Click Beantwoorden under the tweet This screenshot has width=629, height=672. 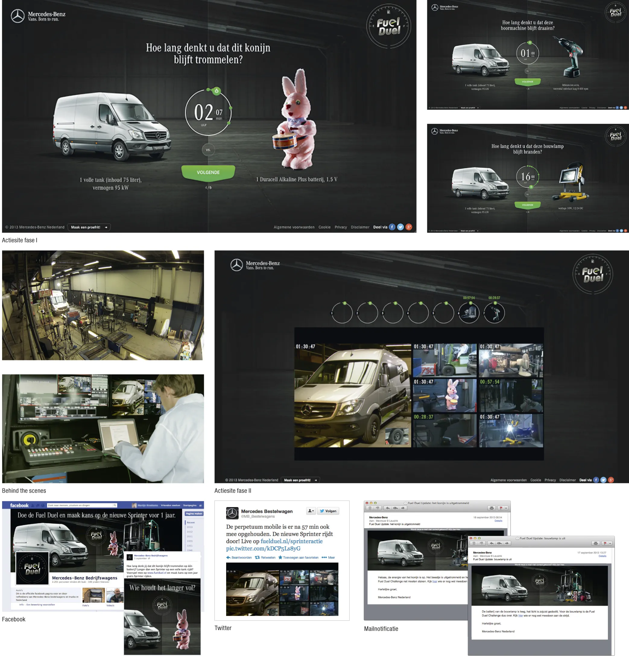239,557
